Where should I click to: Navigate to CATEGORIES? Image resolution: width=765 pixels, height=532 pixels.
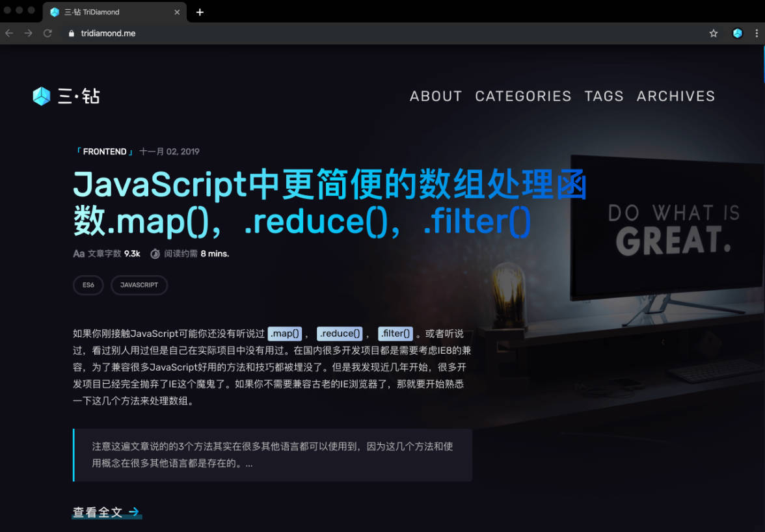pyautogui.click(x=523, y=96)
